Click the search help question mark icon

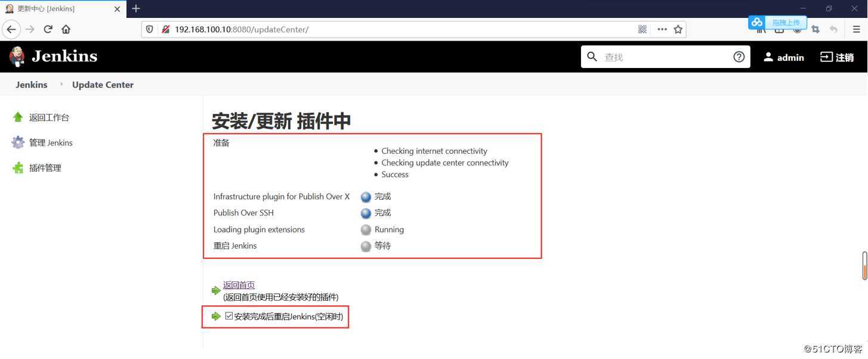point(739,57)
